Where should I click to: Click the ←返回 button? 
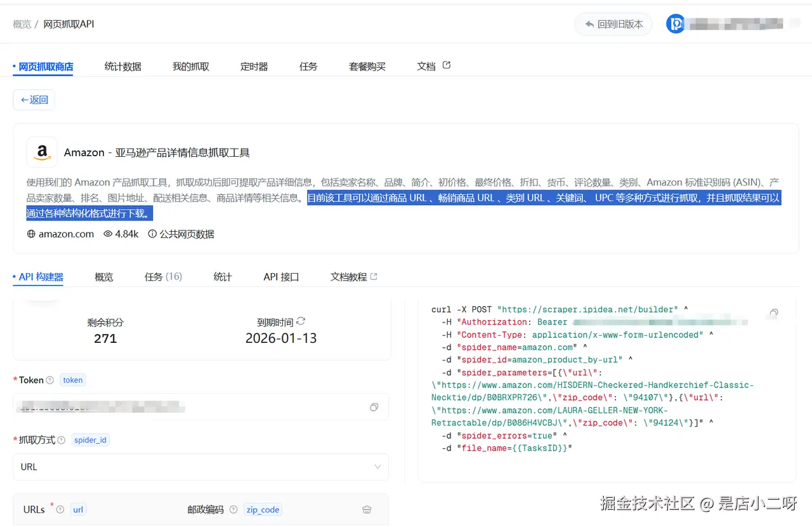[34, 100]
